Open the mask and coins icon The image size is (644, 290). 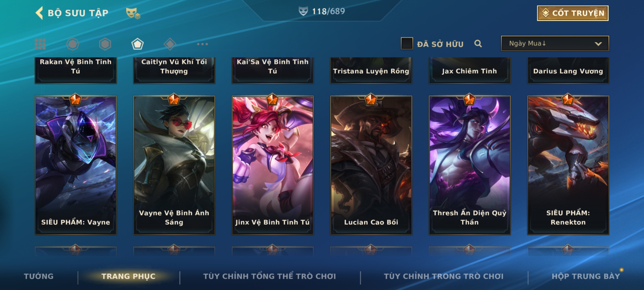(x=133, y=13)
